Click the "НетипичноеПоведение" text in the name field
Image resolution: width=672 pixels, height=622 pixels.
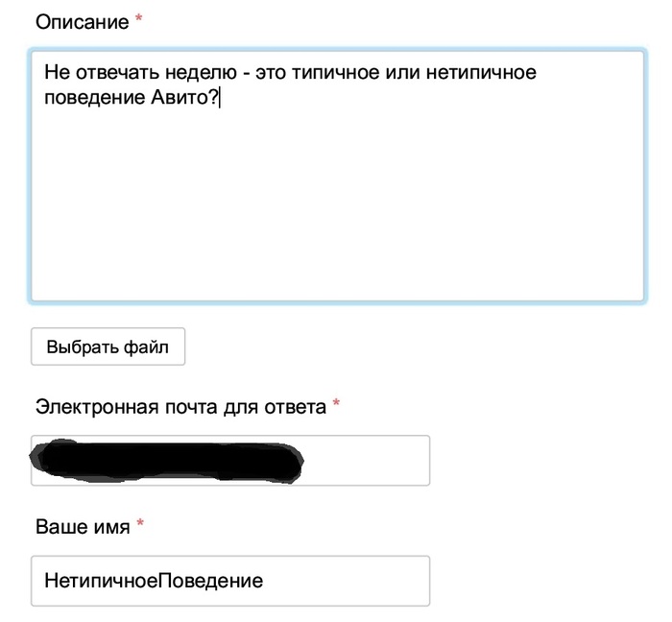pyautogui.click(x=153, y=581)
